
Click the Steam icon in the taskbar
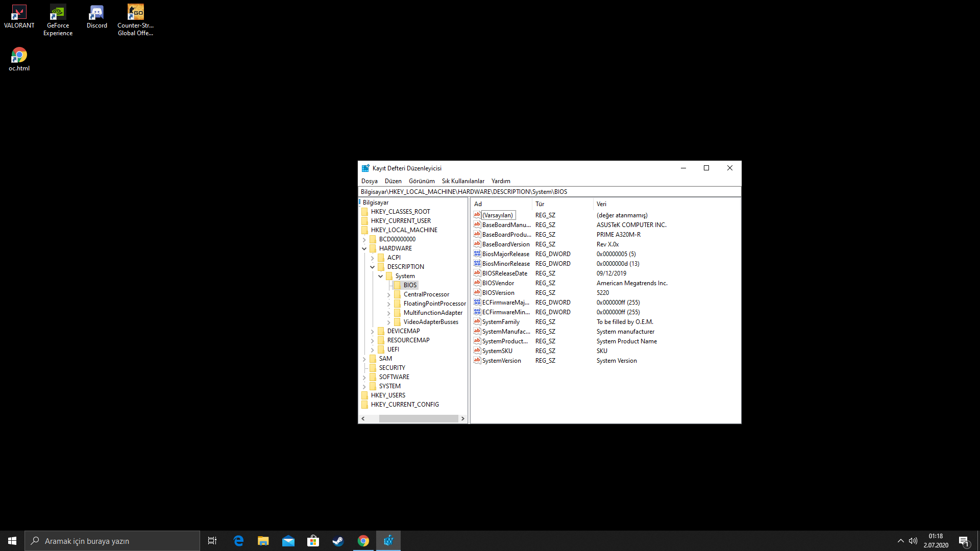338,541
